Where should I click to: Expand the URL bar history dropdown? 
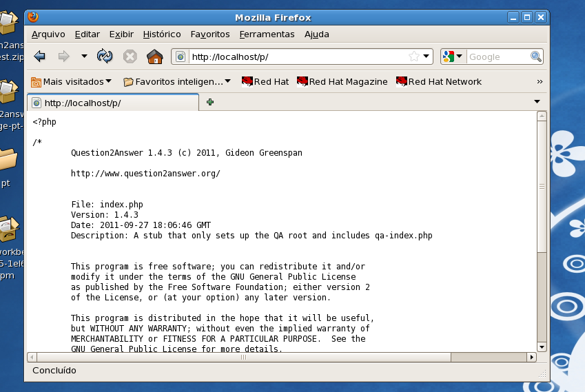click(x=427, y=56)
